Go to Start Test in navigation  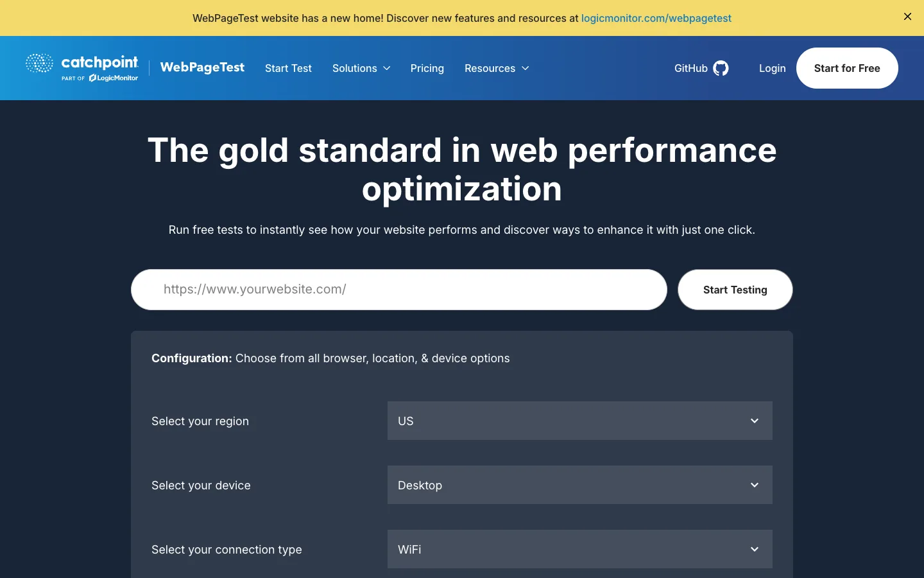click(288, 68)
